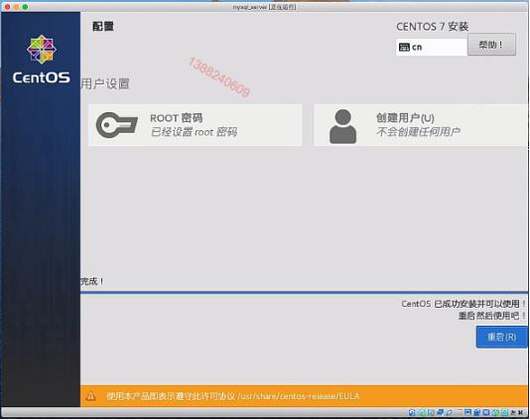The image size is (530, 420).
Task: Click the EULA license notice text
Action: click(x=233, y=396)
